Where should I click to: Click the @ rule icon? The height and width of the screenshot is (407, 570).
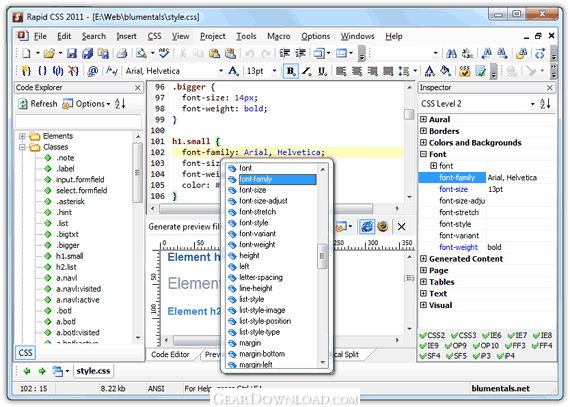click(x=93, y=71)
